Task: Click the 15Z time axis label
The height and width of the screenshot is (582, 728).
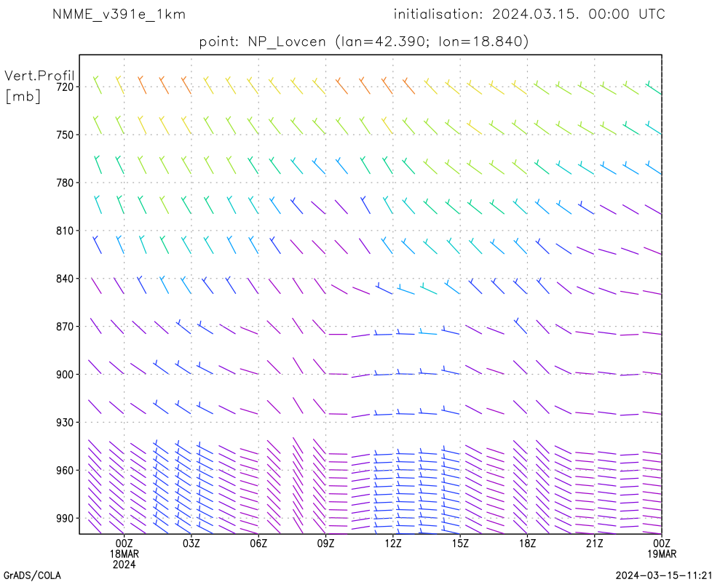Action: pos(460,543)
